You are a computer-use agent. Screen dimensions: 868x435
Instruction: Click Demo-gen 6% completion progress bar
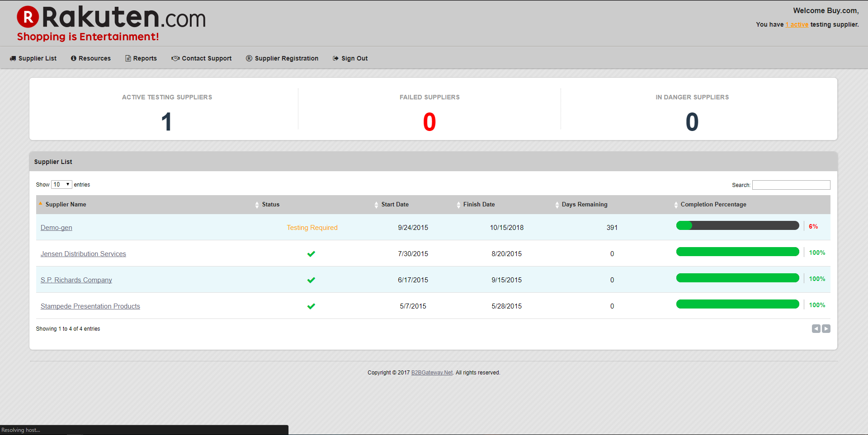[x=738, y=225]
